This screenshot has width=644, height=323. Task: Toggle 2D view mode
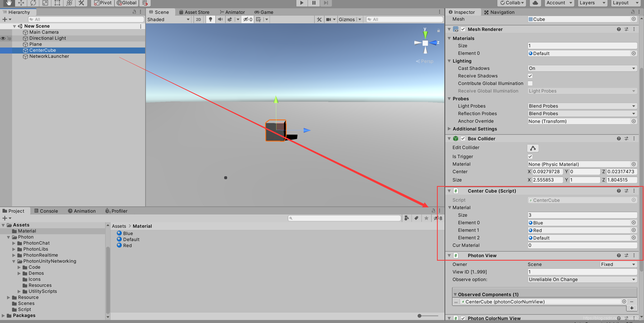(x=198, y=19)
